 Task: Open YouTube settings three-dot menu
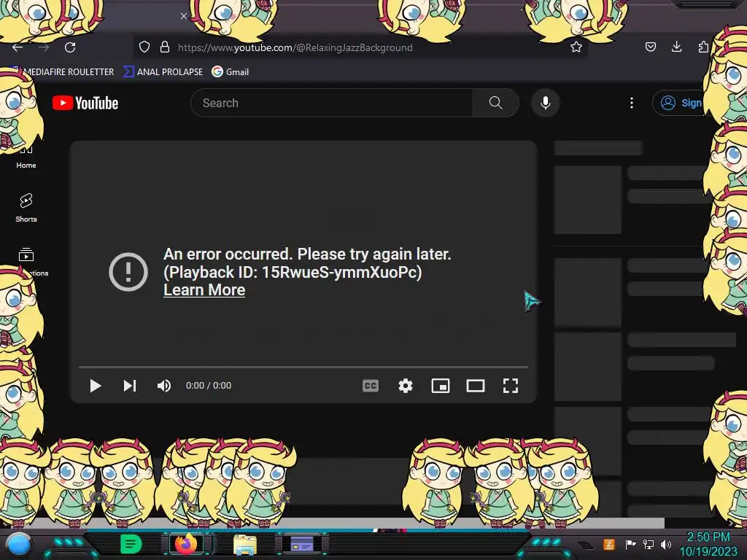pos(632,103)
